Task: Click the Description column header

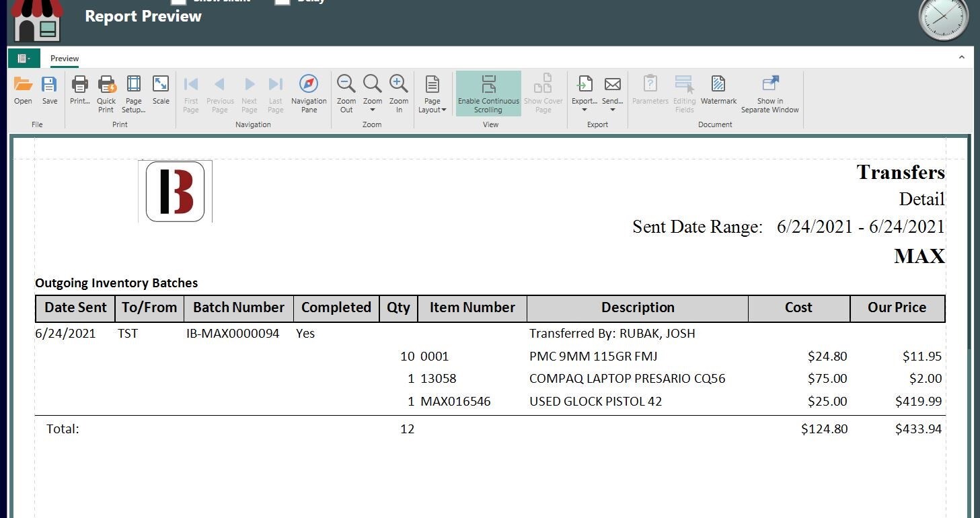Action: coord(638,308)
